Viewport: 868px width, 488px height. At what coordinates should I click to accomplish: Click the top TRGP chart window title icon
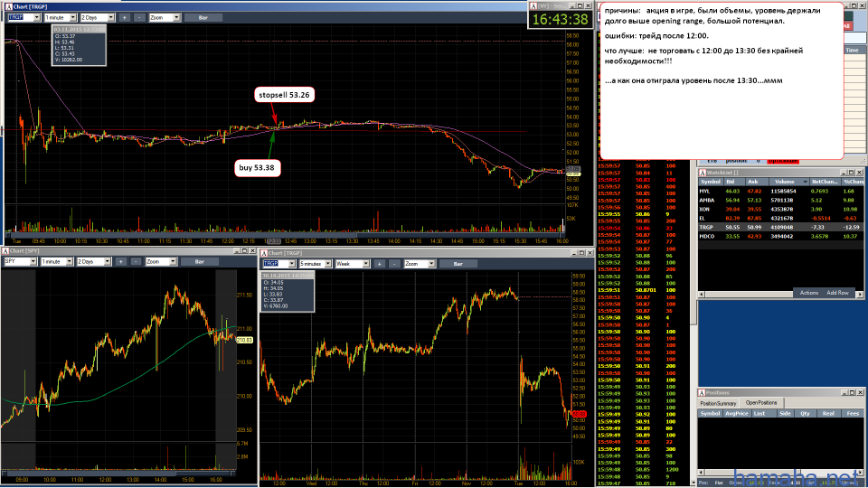(8, 6)
